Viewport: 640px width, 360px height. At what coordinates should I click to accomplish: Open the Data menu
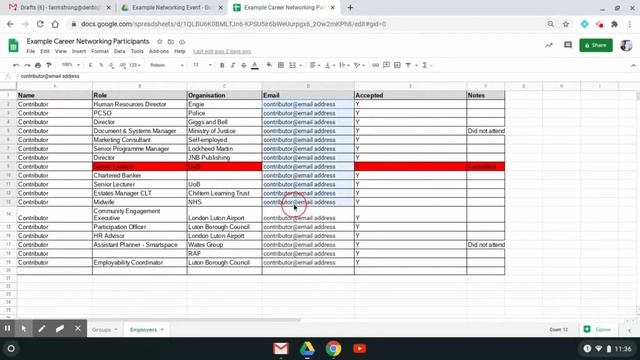120,51
